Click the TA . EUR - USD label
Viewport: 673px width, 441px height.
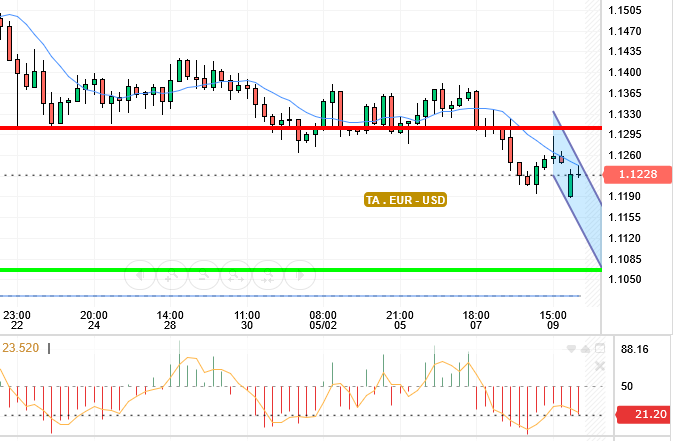pyautogui.click(x=405, y=200)
